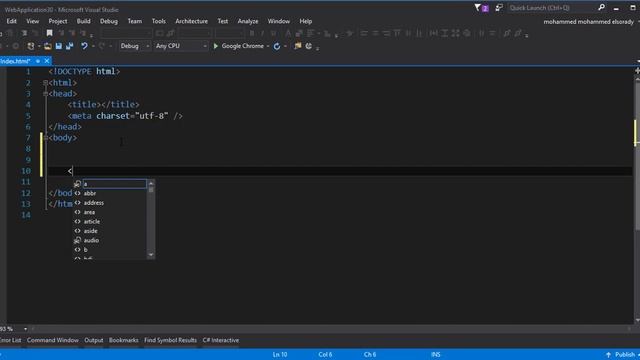Open the mohammed mohammed elsorady account menu
Viewport: 640px width, 360px height.
click(x=588, y=22)
